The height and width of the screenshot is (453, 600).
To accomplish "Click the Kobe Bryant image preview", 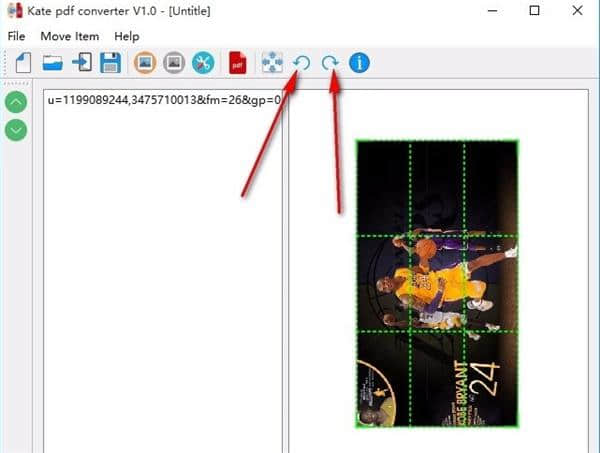I will (x=437, y=284).
